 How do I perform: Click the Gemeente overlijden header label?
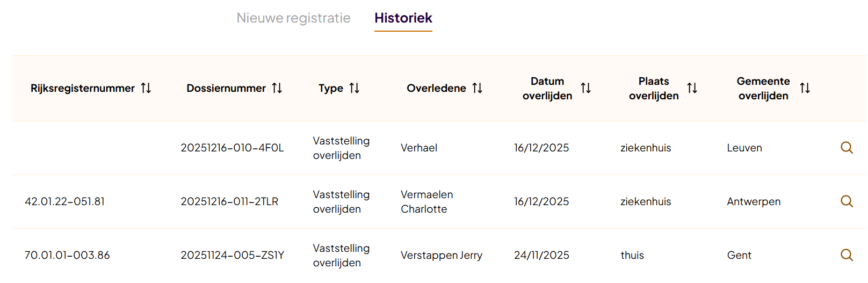[x=763, y=88]
